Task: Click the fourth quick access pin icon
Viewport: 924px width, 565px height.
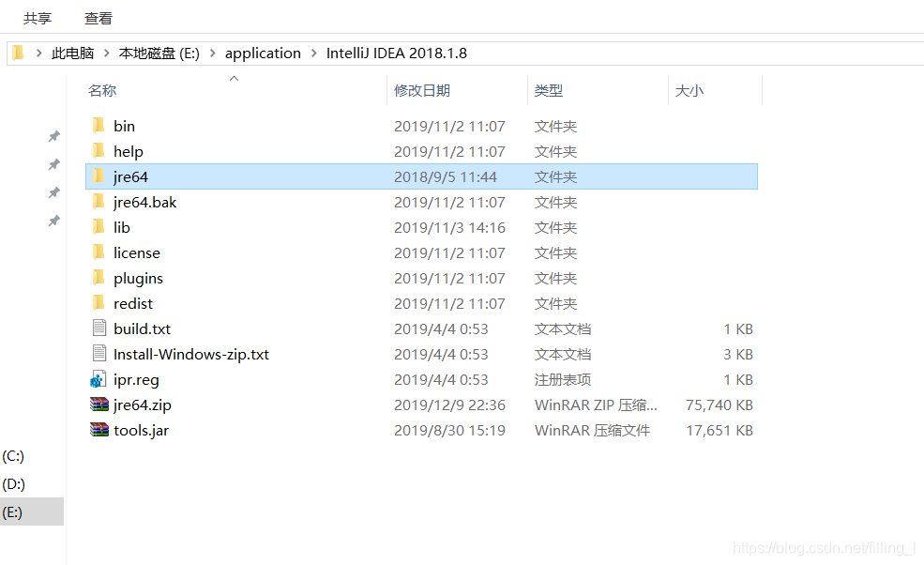Action: pyautogui.click(x=53, y=221)
